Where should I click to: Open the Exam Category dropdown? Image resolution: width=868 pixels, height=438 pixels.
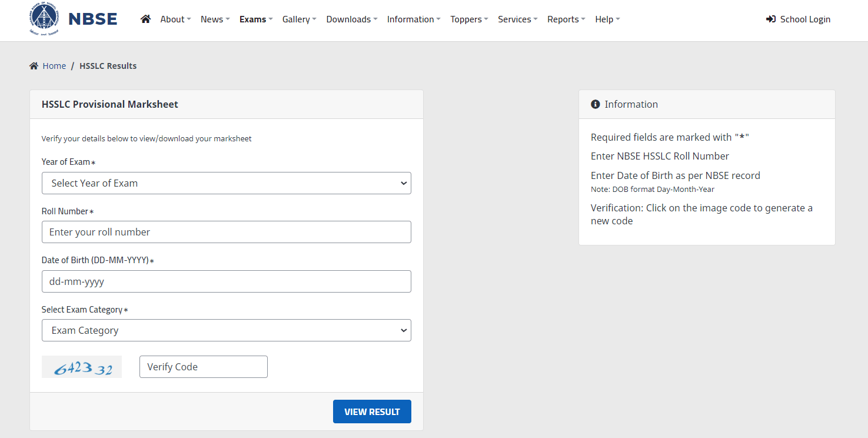[x=227, y=330]
